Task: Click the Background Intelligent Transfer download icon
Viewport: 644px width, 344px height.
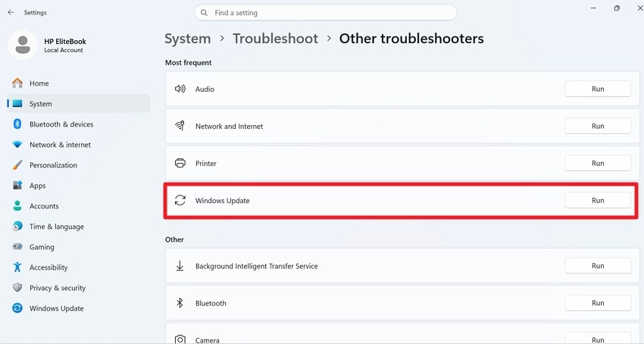Action: (x=180, y=266)
